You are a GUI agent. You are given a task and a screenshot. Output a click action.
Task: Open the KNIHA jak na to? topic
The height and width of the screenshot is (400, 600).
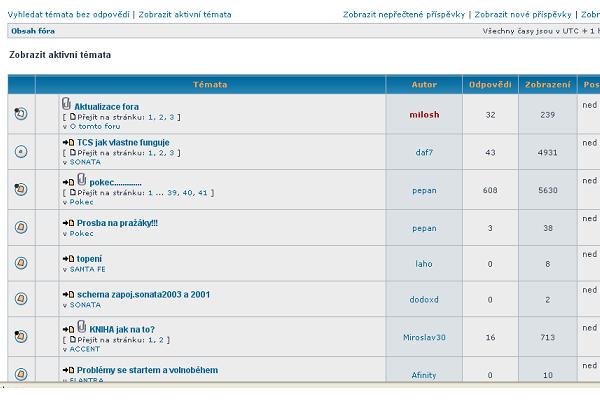pos(122,330)
